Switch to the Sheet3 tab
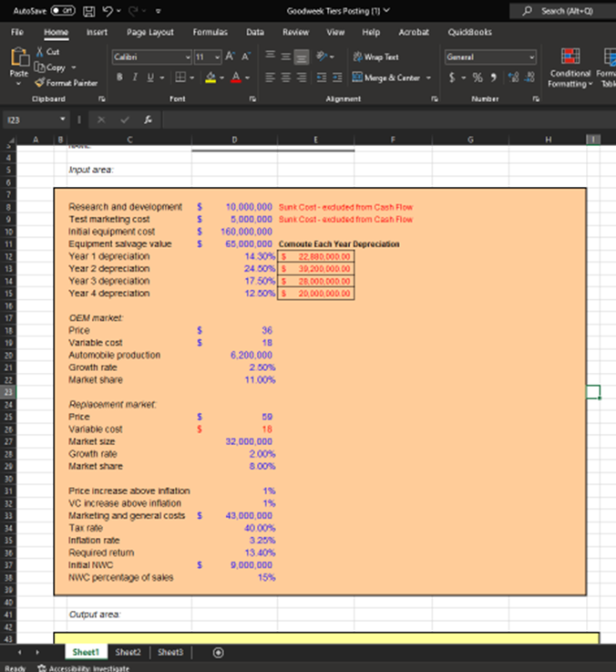This screenshot has width=616, height=672. point(170,652)
